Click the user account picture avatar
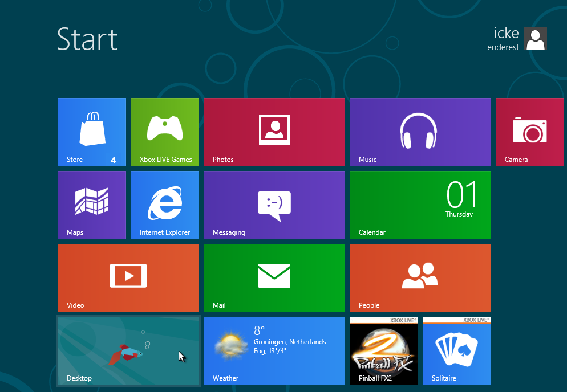Image resolution: width=567 pixels, height=392 pixels. coord(536,39)
